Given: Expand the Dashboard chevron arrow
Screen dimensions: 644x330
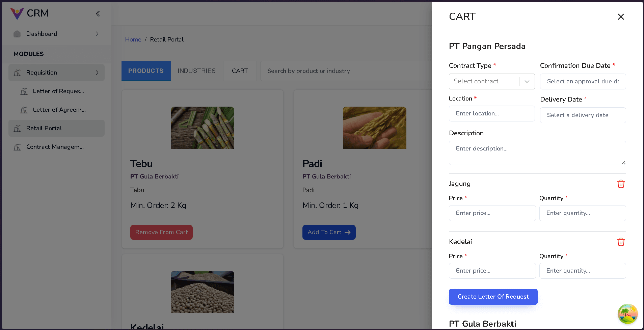Looking at the screenshot, I should [x=97, y=34].
